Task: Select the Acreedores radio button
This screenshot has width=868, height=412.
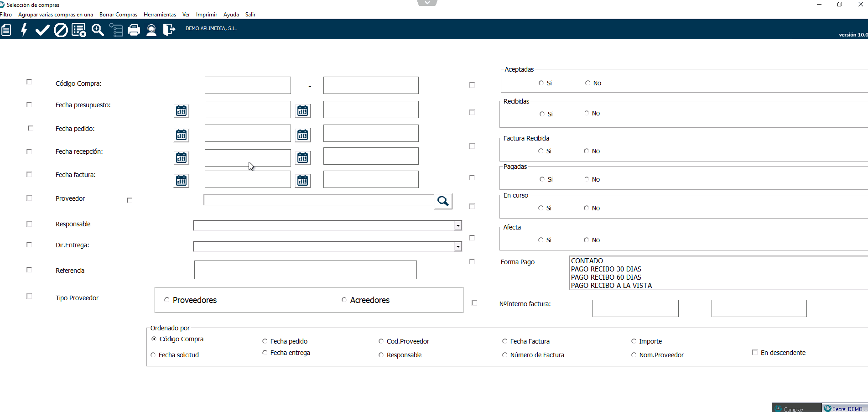Action: [344, 300]
